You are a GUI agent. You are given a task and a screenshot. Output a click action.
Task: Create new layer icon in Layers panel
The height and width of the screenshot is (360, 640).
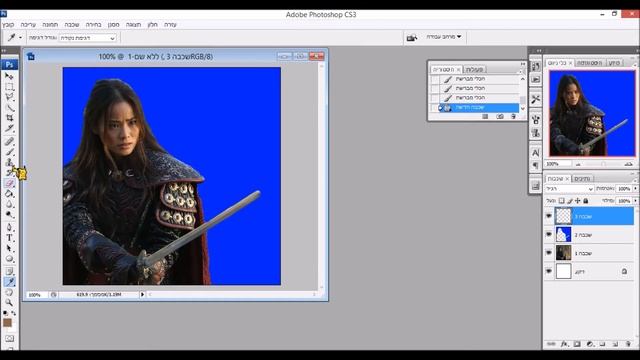coord(616,344)
